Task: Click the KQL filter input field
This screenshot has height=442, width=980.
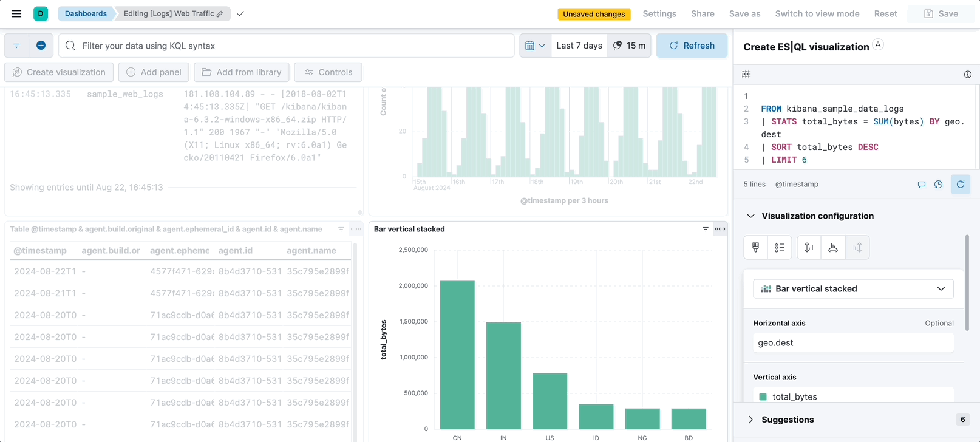Action: 286,46
